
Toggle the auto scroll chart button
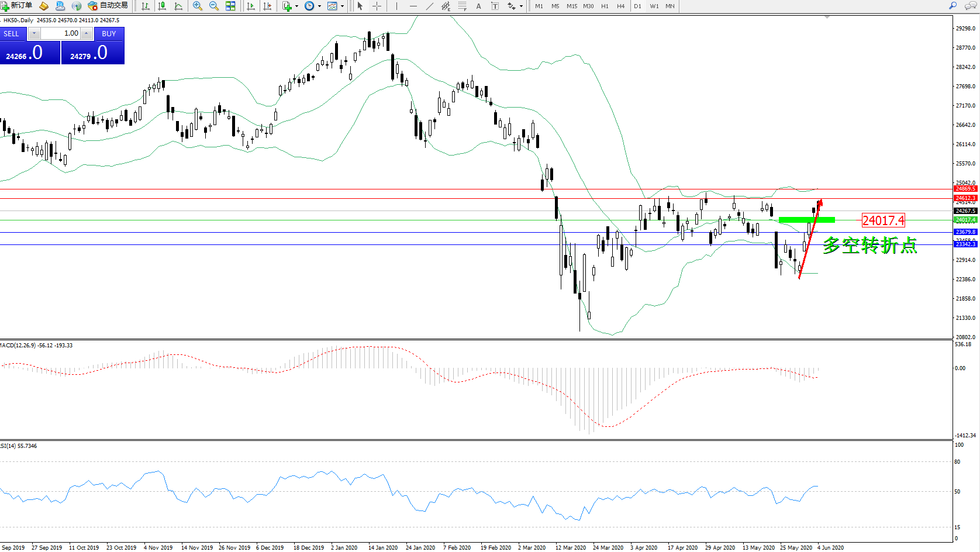point(251,6)
